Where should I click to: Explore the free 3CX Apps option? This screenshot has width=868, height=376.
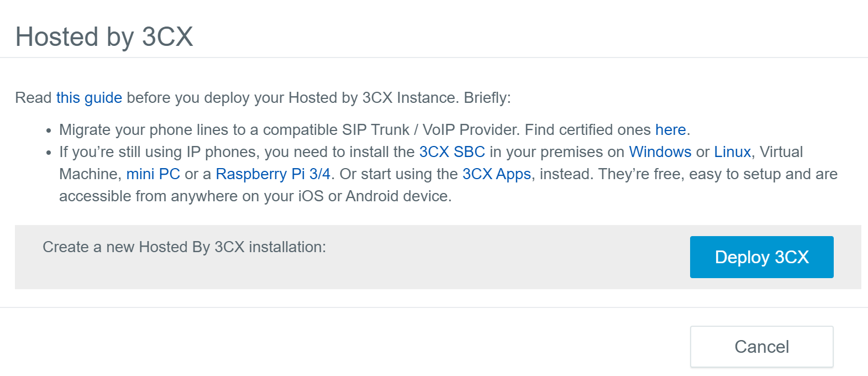pos(496,174)
